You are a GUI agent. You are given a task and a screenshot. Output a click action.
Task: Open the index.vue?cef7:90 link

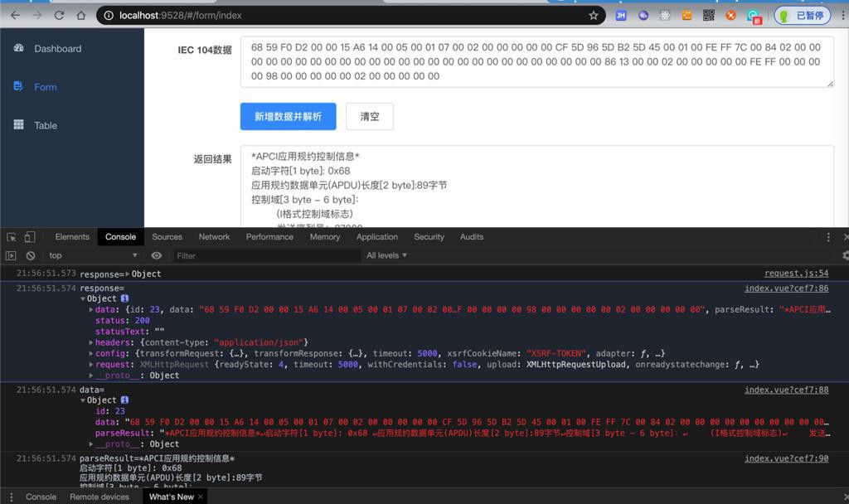(787, 458)
